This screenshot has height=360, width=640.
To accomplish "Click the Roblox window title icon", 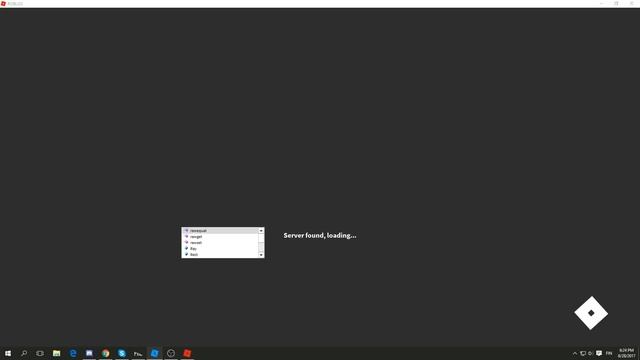I will [3, 3].
